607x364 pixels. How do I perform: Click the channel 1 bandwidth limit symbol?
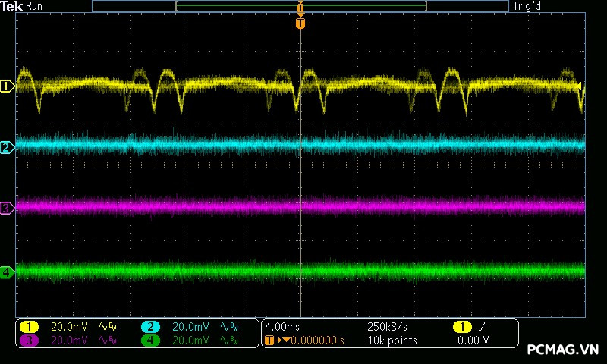pos(108,327)
